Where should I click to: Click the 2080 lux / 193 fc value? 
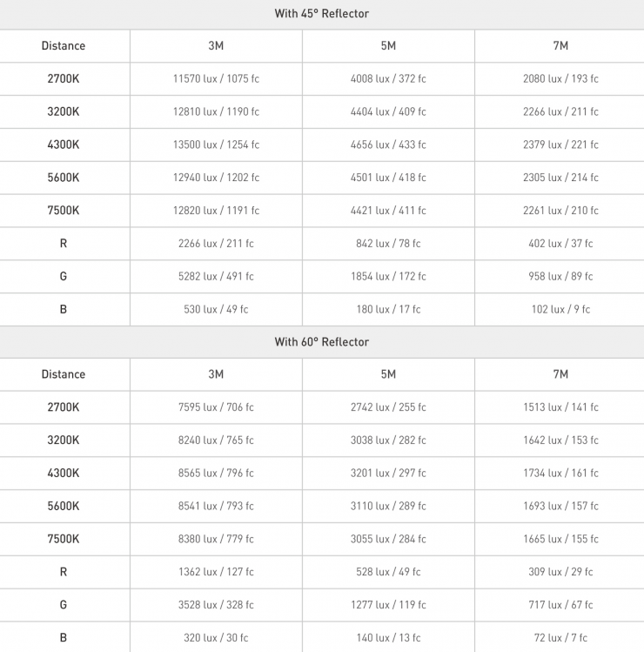point(560,78)
